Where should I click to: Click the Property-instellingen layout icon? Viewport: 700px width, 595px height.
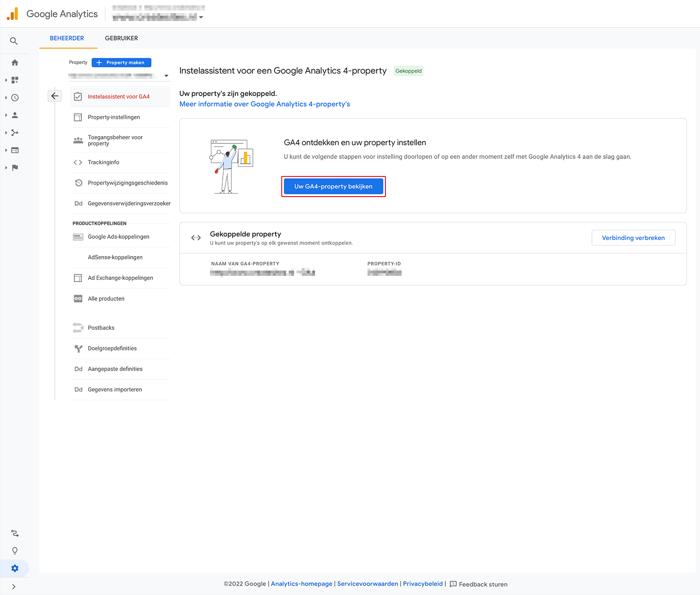click(x=78, y=117)
